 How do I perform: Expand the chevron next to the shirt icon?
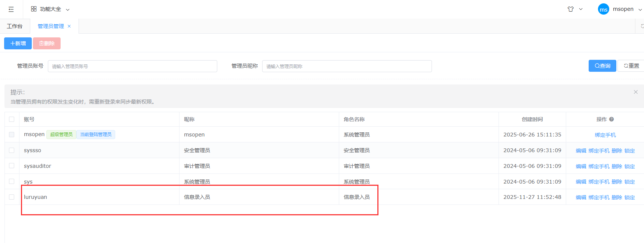pos(581,9)
